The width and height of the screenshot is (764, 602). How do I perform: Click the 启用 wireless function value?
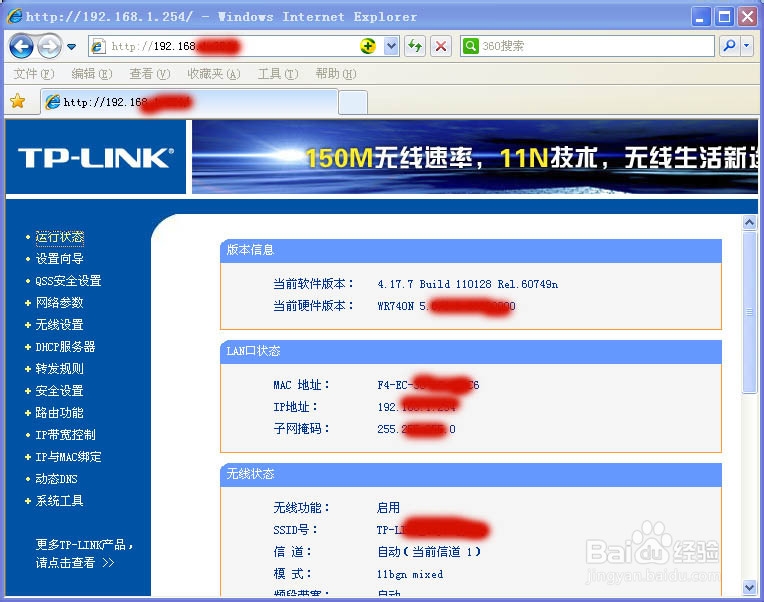(388, 508)
